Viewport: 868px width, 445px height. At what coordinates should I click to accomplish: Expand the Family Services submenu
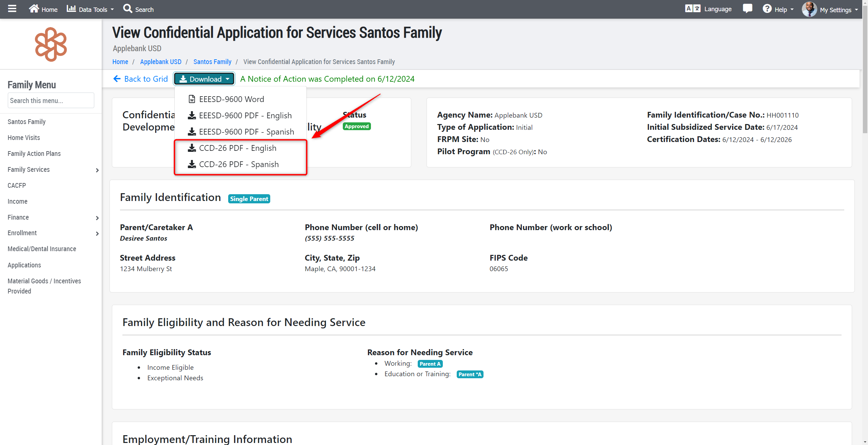[x=97, y=170]
